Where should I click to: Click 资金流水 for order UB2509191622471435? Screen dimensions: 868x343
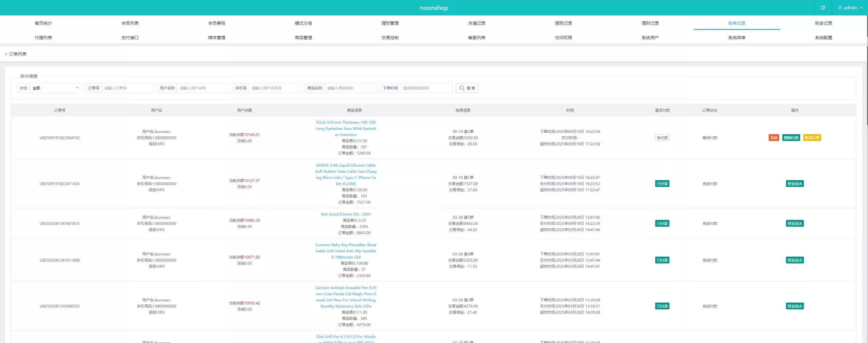(x=795, y=184)
